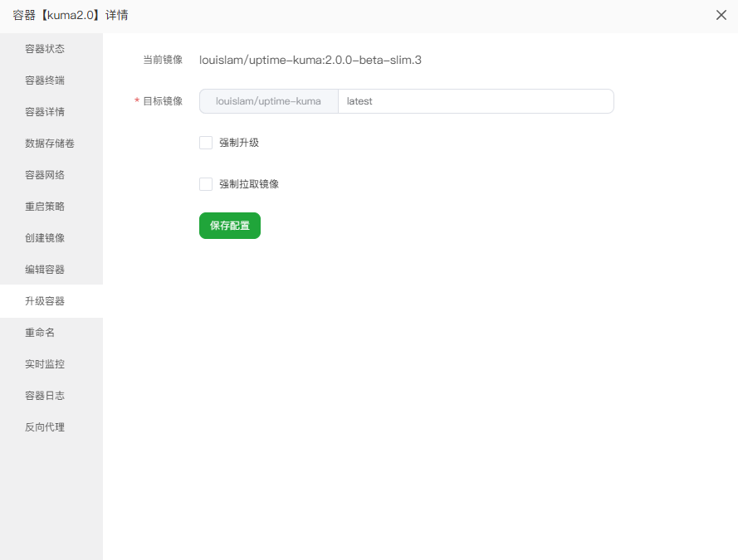Image resolution: width=738 pixels, height=560 pixels.
Task: Switch to the 编辑容器 tab
Action: (45, 270)
